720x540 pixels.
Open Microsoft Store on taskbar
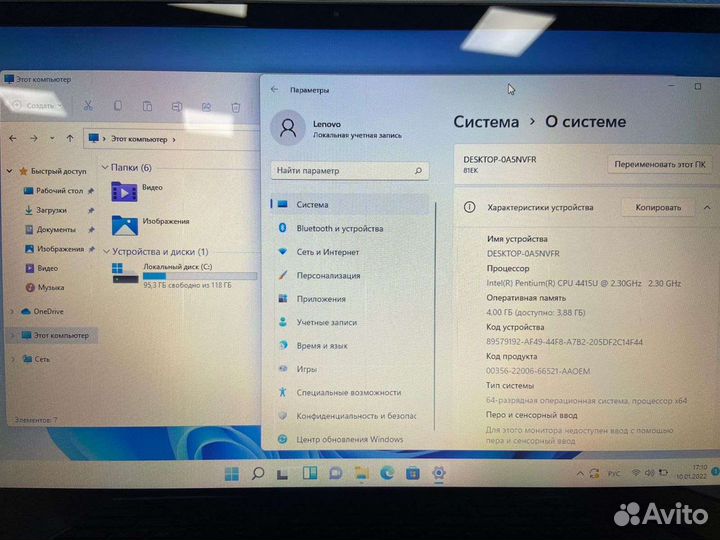(413, 473)
